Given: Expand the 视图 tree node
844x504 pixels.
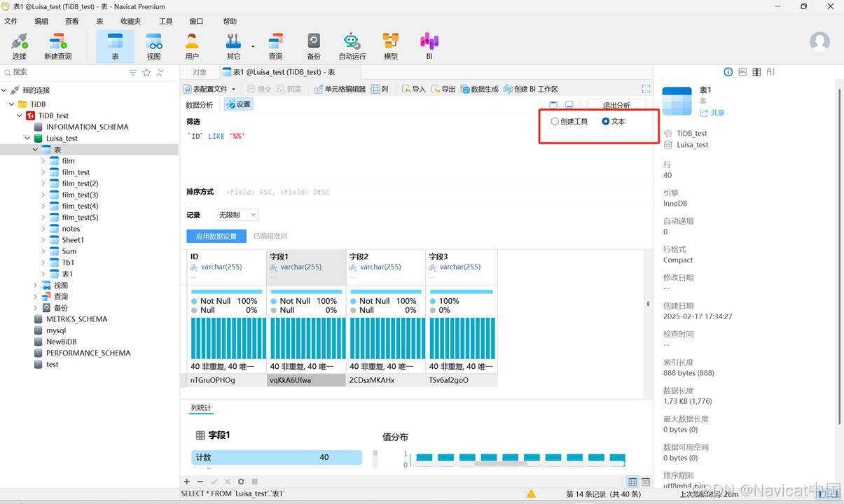Looking at the screenshot, I should 35,286.
